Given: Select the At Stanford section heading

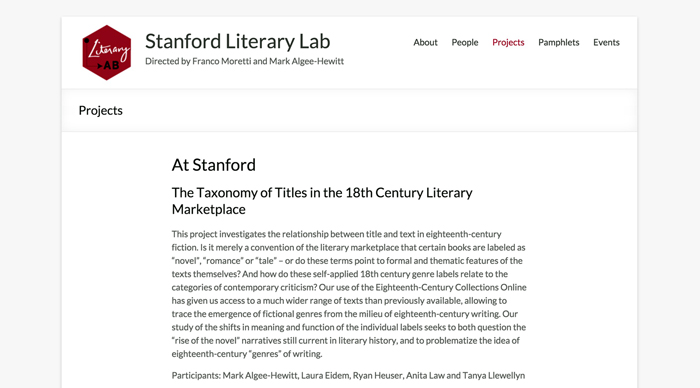Looking at the screenshot, I should tap(213, 165).
